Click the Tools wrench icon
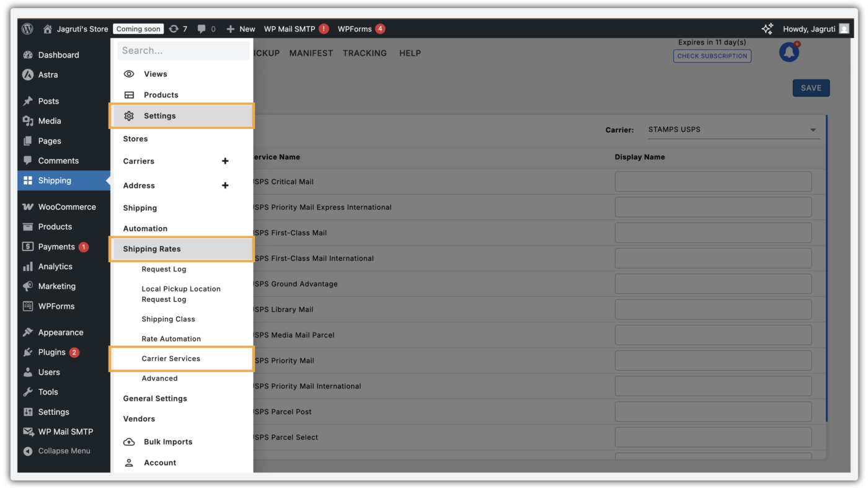 (x=28, y=392)
